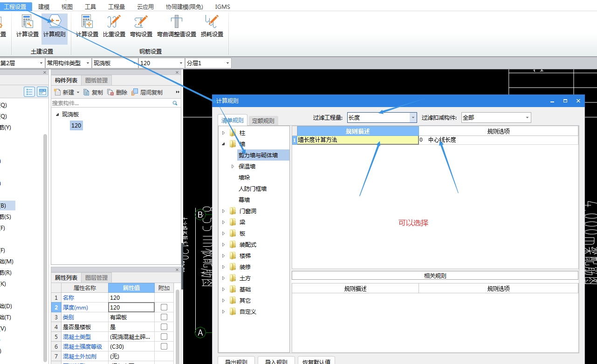The image size is (597, 364).
Task: Click the 属性列表 vertical scrollbar
Action: point(177,326)
